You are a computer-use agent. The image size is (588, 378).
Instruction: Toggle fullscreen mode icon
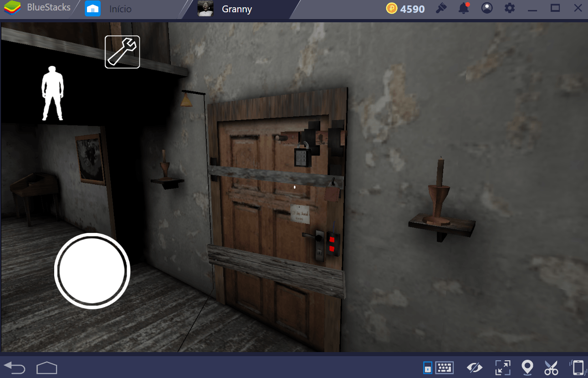pos(503,368)
